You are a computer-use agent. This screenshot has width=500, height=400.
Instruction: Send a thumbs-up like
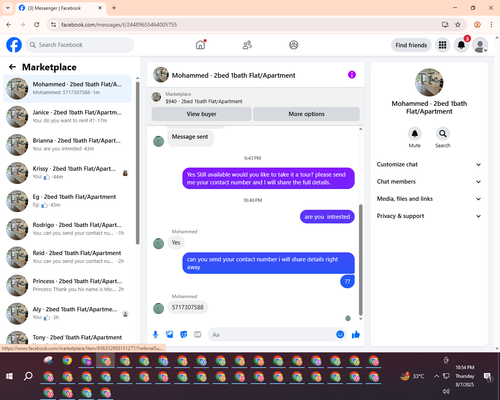tap(356, 334)
